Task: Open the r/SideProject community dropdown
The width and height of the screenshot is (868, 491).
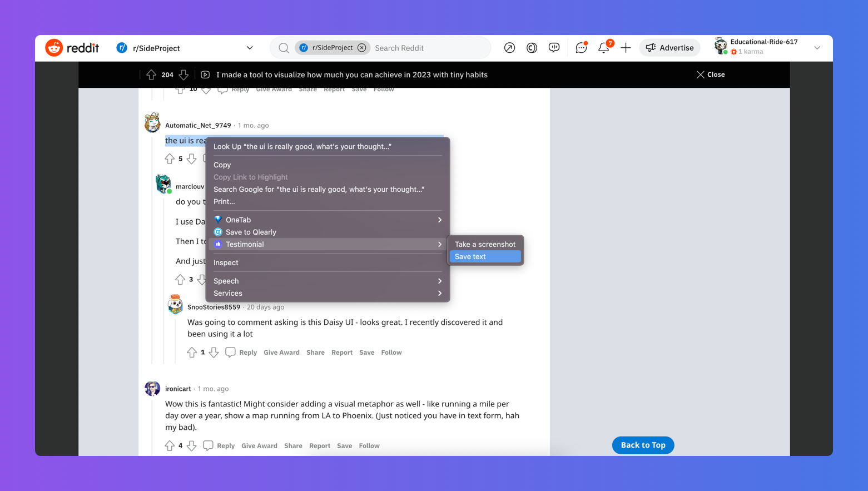Action: click(x=249, y=47)
